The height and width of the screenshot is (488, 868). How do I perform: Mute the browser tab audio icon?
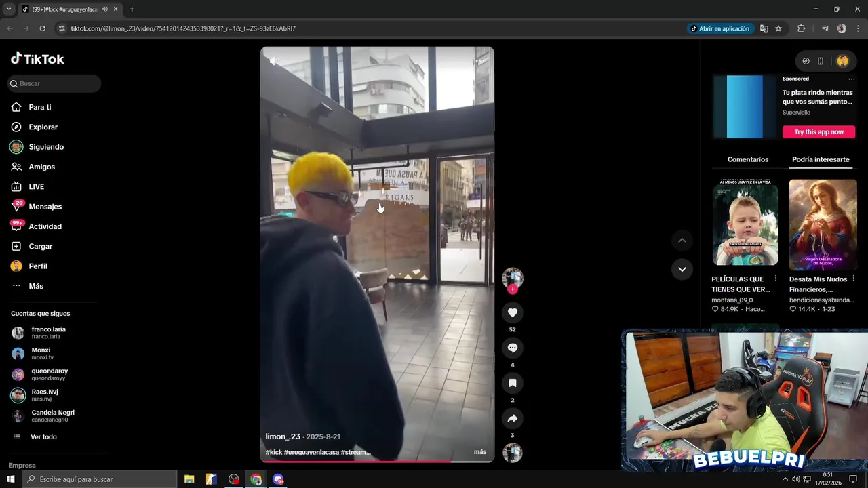click(x=105, y=9)
